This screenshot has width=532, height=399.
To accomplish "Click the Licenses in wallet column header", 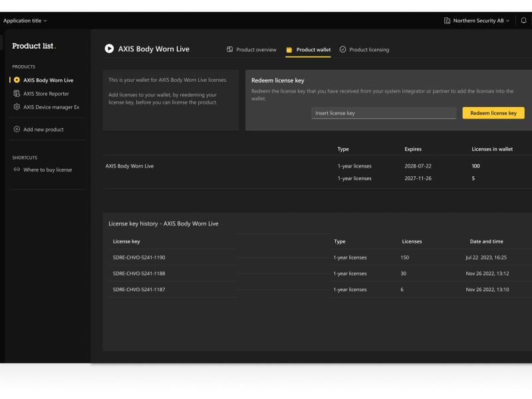I will pyautogui.click(x=492, y=149).
